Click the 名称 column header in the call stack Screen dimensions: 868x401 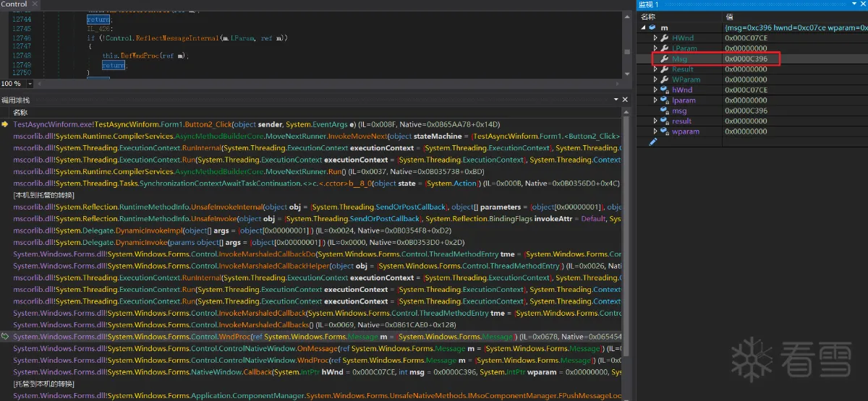pyautogui.click(x=21, y=113)
